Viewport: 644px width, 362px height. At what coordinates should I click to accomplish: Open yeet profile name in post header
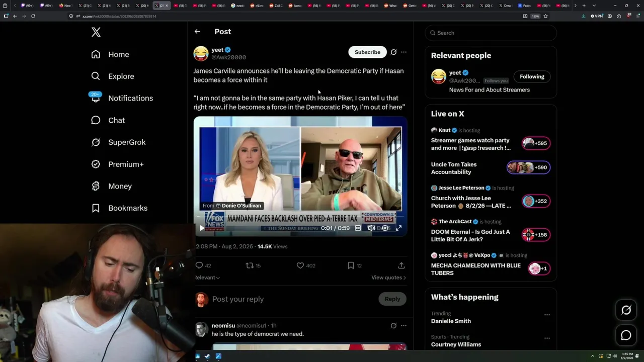coord(217,50)
